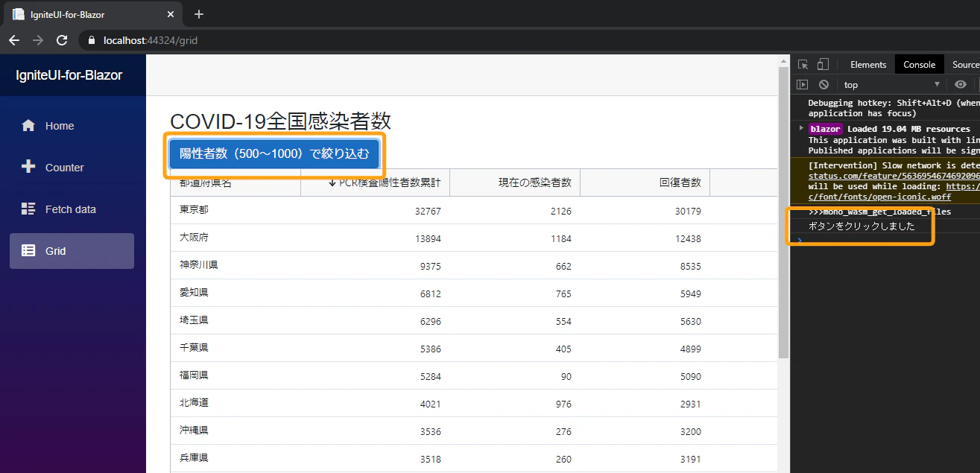Click the site security padlock icon
Screen dimensions: 980x473
point(91,41)
